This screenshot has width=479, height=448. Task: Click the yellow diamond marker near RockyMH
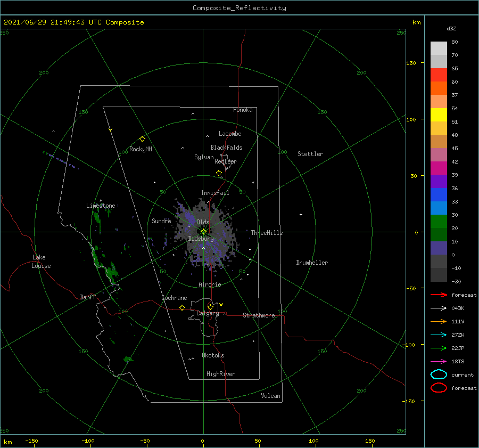click(142, 139)
